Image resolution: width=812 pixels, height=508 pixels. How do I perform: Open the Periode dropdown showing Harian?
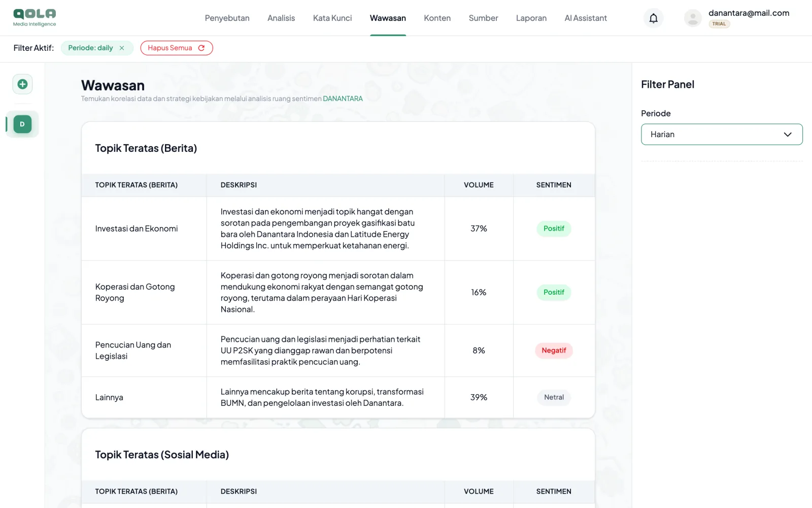coord(722,135)
